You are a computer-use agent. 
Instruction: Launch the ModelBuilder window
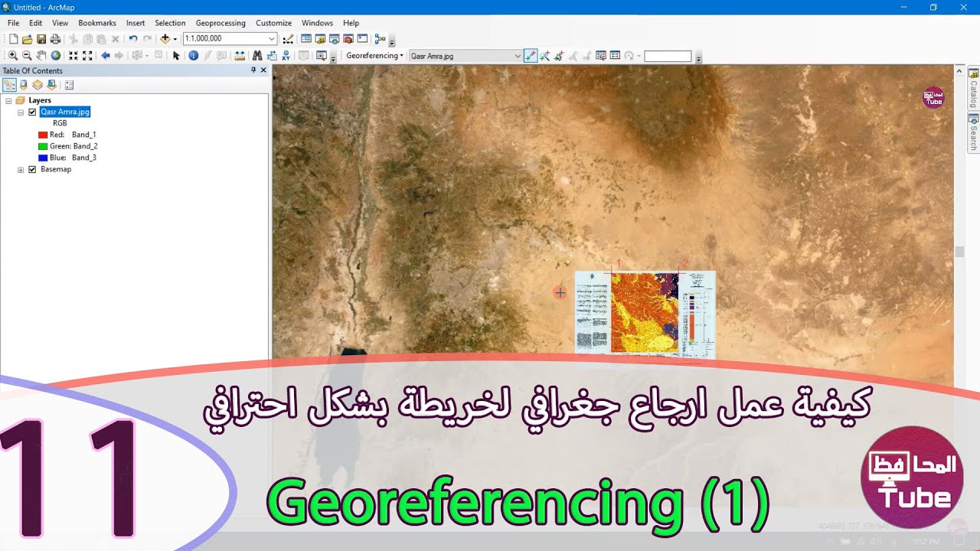(x=380, y=38)
